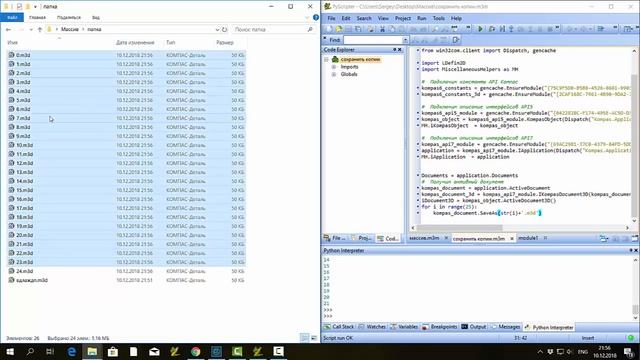Sort files by the Размер column header
Viewport: 640px width, 360px height.
(225, 42)
